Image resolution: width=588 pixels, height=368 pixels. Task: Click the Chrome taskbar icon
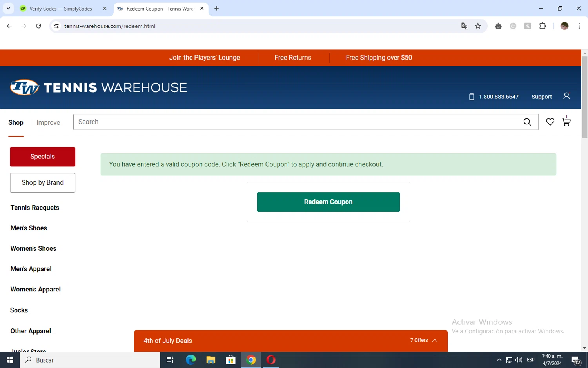(251, 360)
